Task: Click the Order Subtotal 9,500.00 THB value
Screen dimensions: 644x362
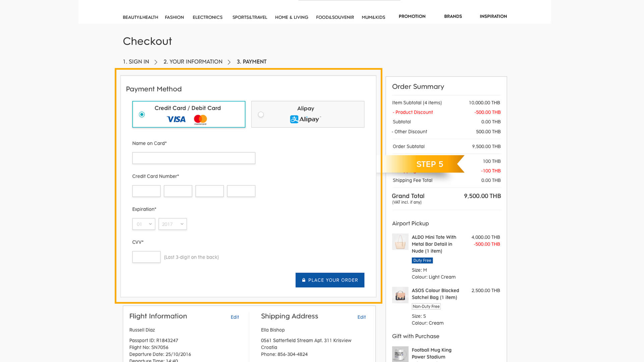Action: pos(486,146)
